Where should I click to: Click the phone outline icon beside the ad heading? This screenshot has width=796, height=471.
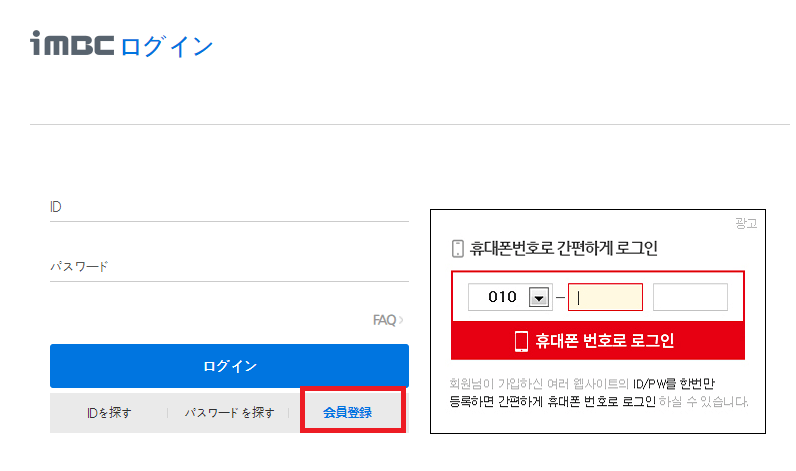(x=457, y=249)
